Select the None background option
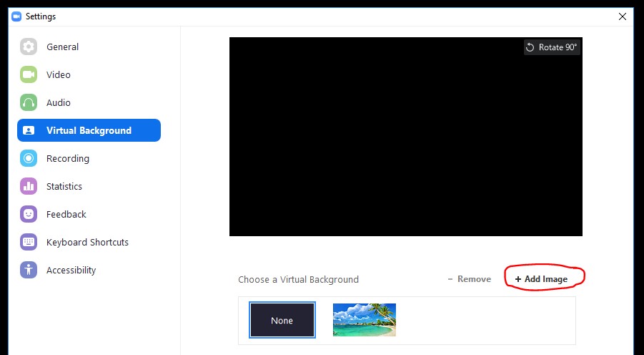This screenshot has width=644, height=355. click(282, 320)
